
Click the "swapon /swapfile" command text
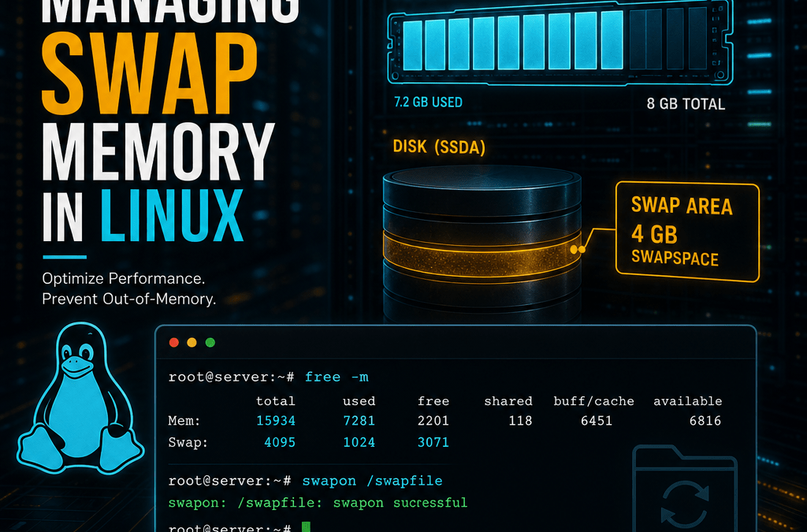coord(372,481)
